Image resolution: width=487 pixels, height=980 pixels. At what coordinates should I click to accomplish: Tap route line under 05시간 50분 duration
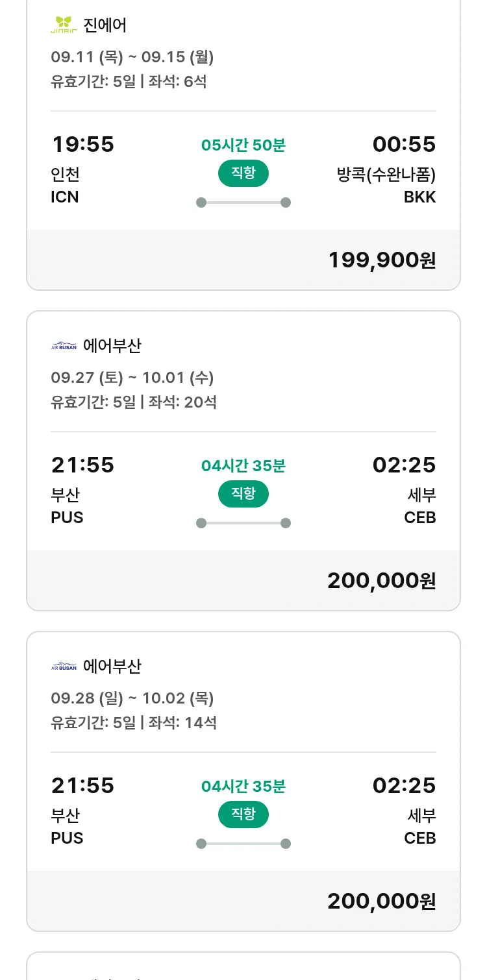[243, 202]
